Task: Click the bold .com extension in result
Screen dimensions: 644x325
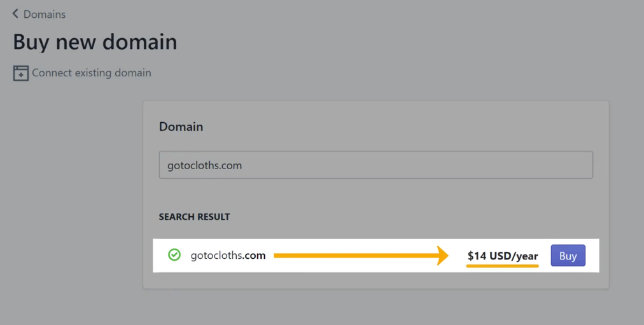Action: coord(254,255)
